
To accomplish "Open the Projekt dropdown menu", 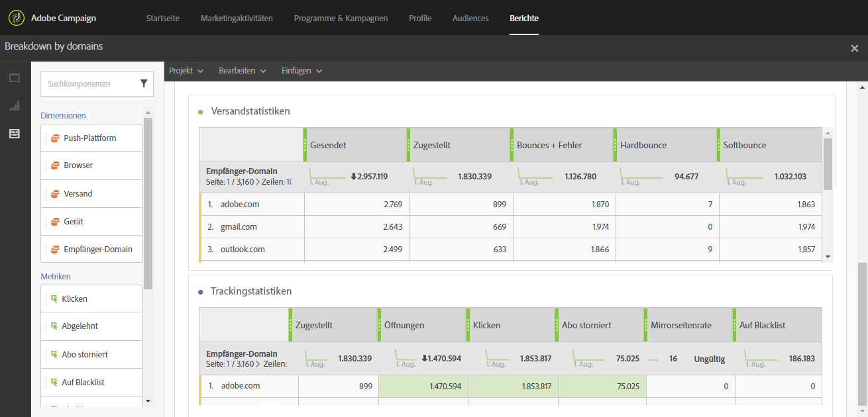I will [x=186, y=71].
